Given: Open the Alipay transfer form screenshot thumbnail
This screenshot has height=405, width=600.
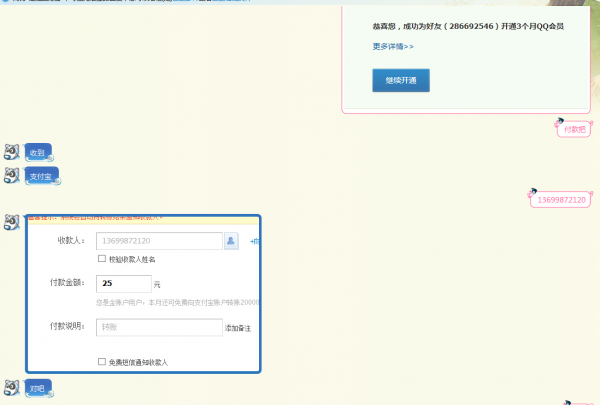Looking at the screenshot, I should [143, 294].
